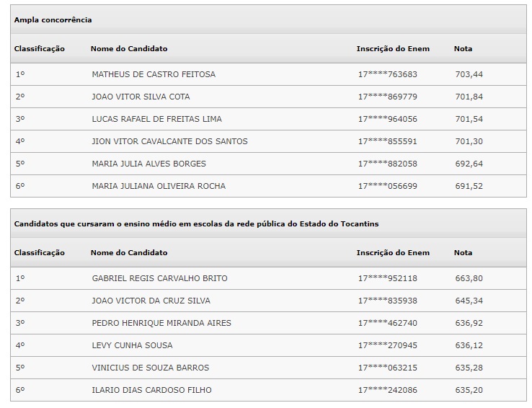Select GABRIEL REGIS CARVALHO BRITO row

[x=268, y=278]
